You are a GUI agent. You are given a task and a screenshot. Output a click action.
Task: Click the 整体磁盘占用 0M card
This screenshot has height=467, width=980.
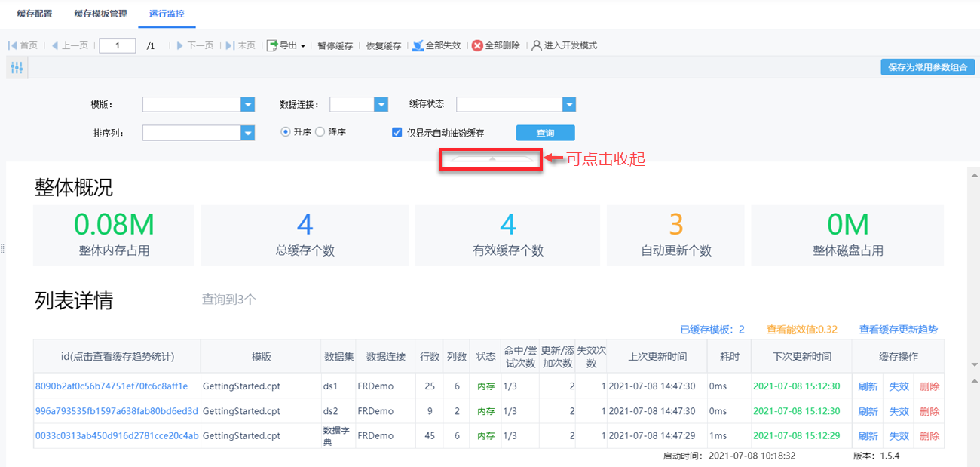pyautogui.click(x=847, y=235)
